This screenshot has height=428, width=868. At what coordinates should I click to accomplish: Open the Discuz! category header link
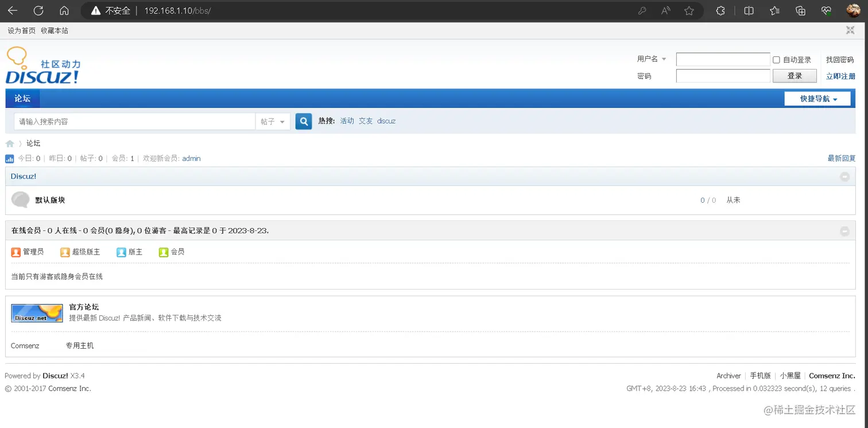coord(24,176)
